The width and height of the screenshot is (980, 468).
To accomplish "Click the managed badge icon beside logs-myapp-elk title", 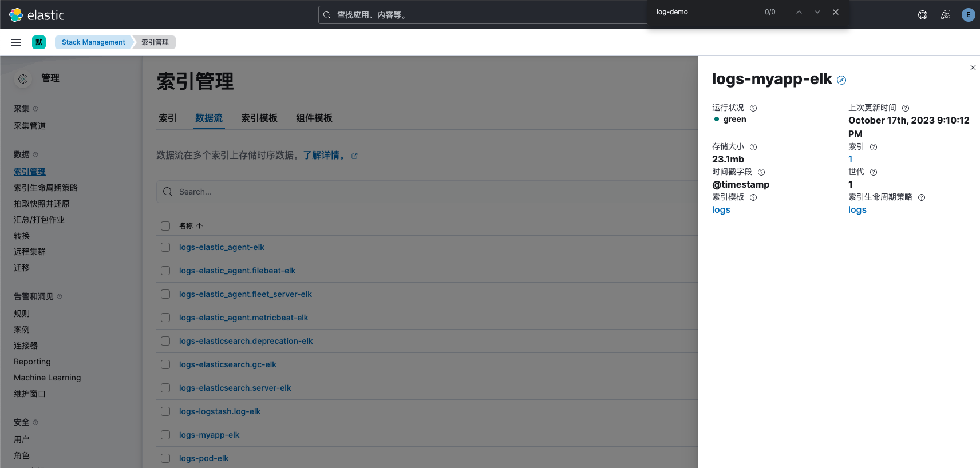I will pyautogui.click(x=841, y=80).
